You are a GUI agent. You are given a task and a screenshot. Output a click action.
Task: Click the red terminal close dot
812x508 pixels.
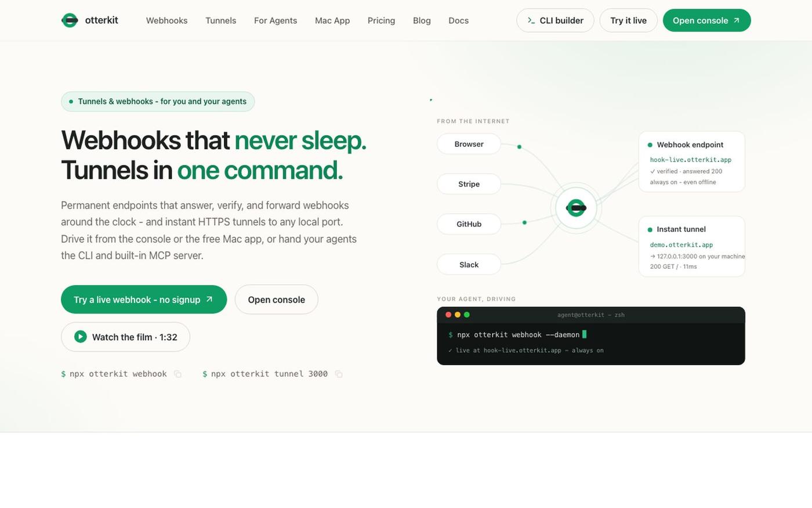coord(448,315)
